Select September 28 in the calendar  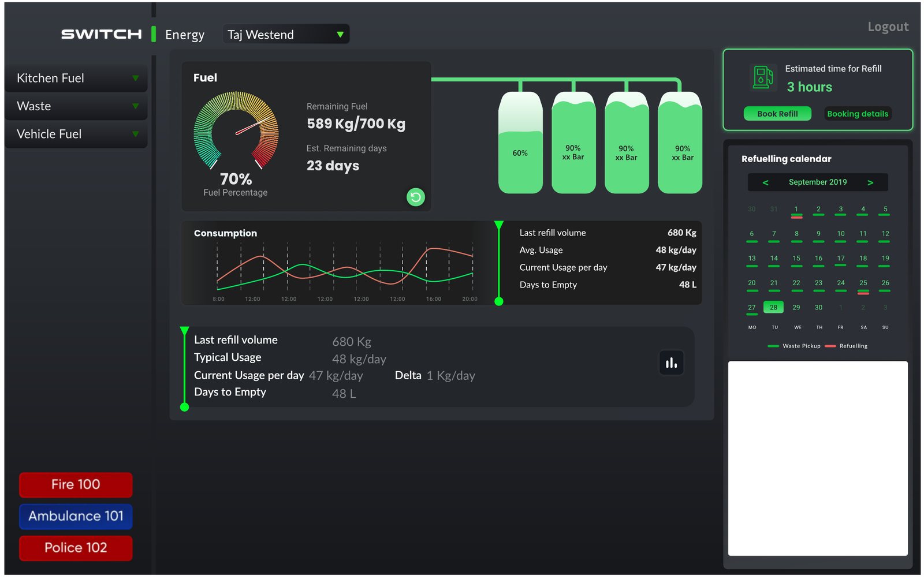[x=774, y=307]
